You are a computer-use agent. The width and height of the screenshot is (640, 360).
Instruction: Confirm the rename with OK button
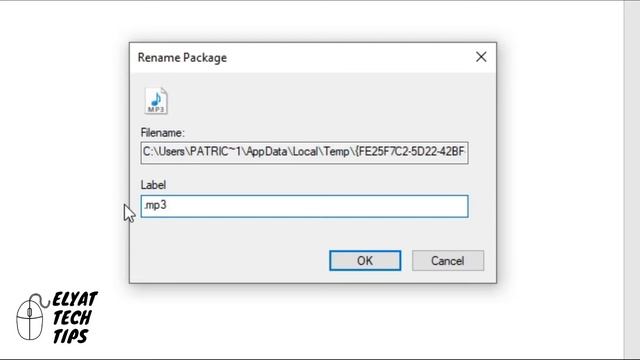(x=365, y=260)
